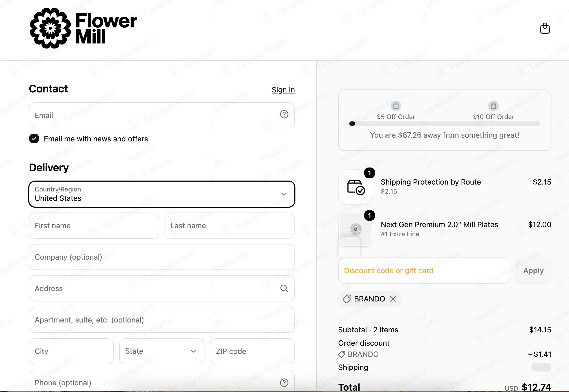Viewport: 569px width, 392px height.
Task: Focus the First name field
Action: [94, 226]
